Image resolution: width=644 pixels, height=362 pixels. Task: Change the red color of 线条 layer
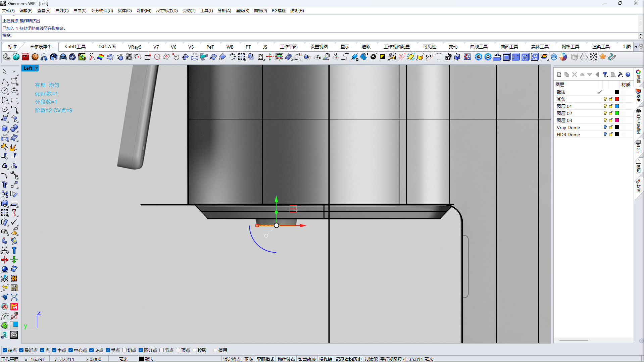(617, 99)
